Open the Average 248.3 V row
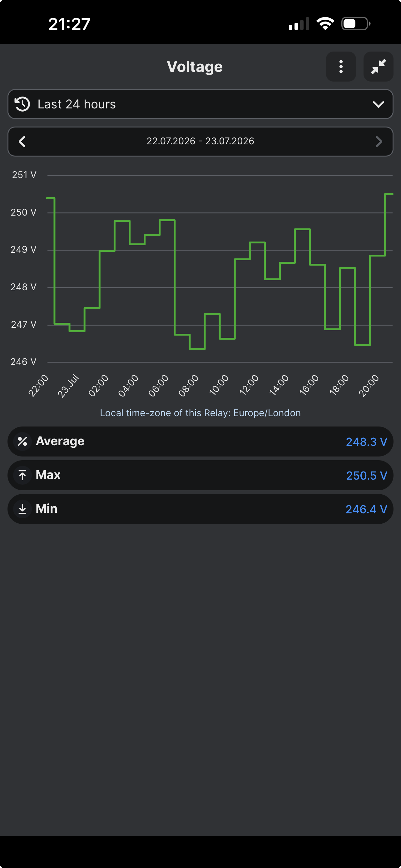The width and height of the screenshot is (401, 868). point(200,441)
